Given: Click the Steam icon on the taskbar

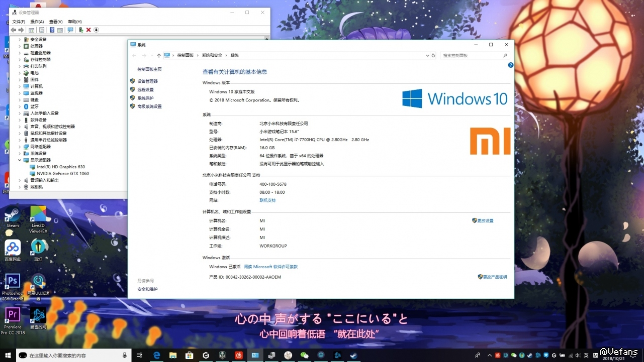Looking at the screenshot, I should (x=353, y=355).
